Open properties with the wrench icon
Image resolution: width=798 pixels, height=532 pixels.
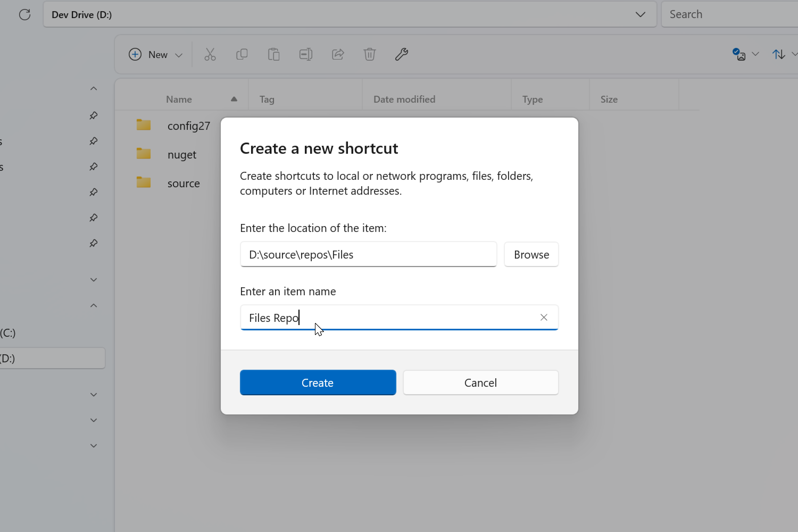[x=401, y=54]
